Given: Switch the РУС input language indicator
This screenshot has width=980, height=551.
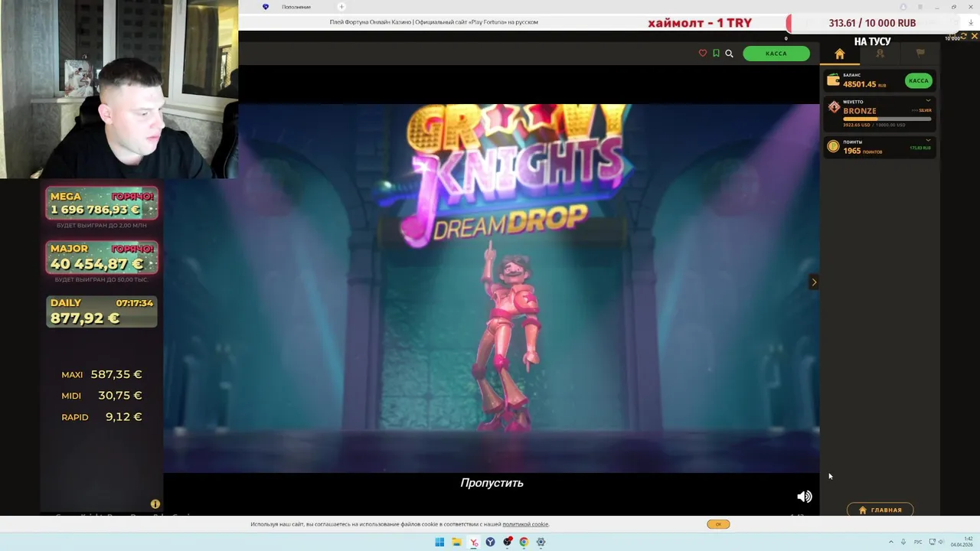Looking at the screenshot, I should click(918, 542).
